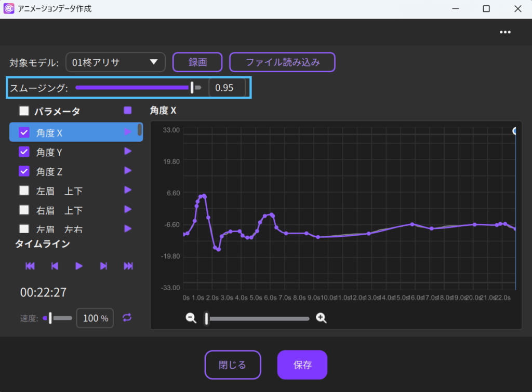The width and height of the screenshot is (532, 392).
Task: Play the 角度 Z parameter preview arrow
Action: (x=128, y=170)
